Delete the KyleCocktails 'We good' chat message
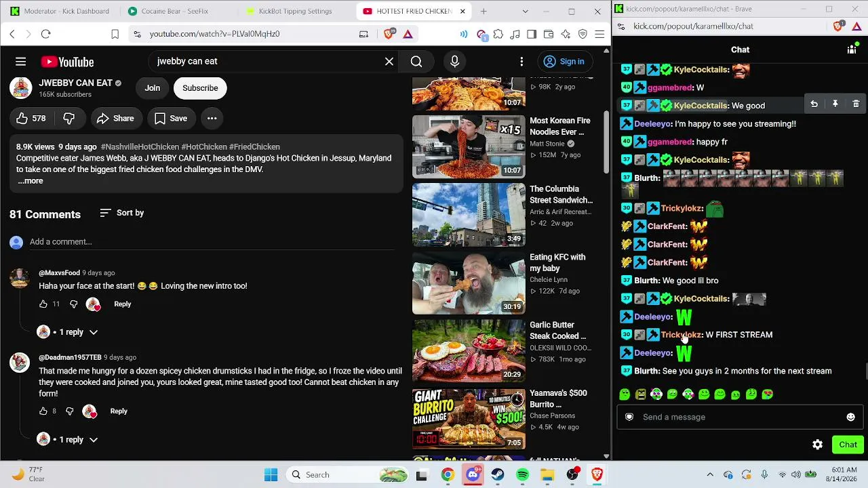Image resolution: width=868 pixels, height=488 pixels. click(856, 104)
